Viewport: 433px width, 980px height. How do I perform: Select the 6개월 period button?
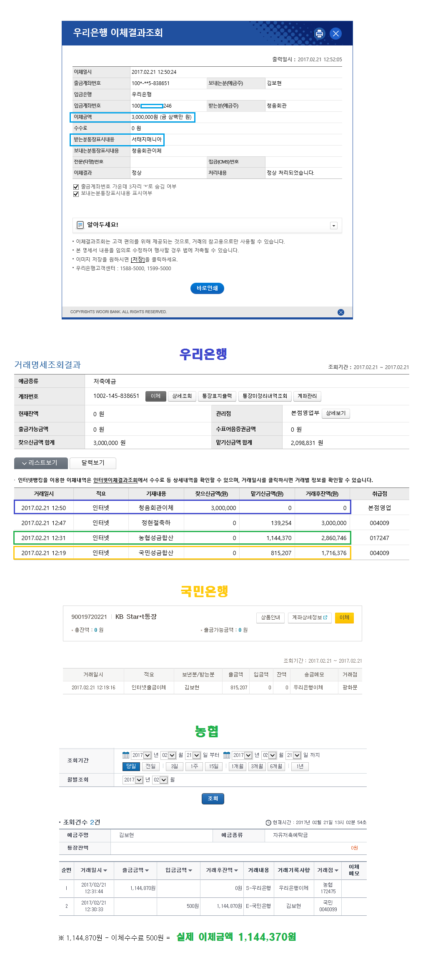click(276, 766)
